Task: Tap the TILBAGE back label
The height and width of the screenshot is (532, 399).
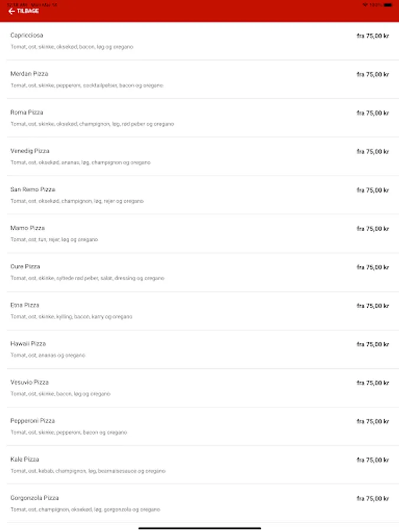Action: pos(28,11)
